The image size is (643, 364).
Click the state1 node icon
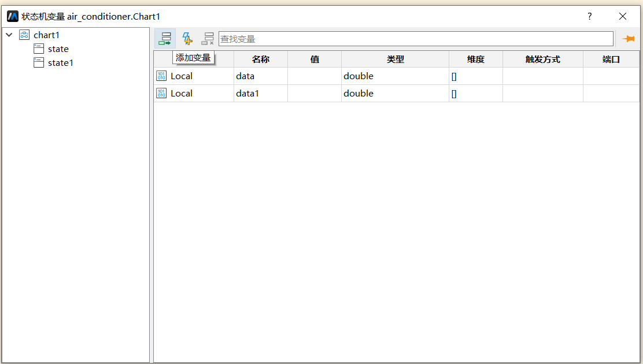tap(39, 63)
